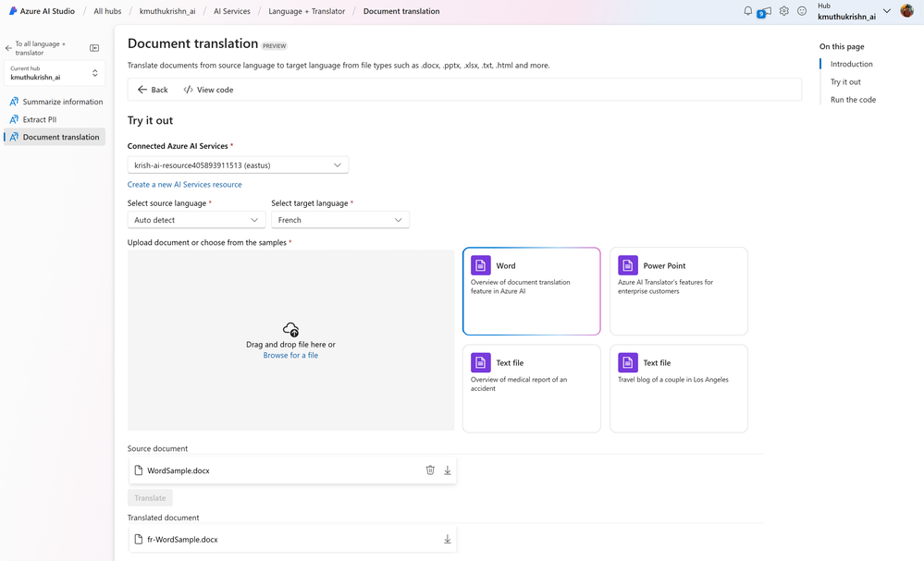
Task: Click the drag and drop upload area
Action: coord(290,340)
